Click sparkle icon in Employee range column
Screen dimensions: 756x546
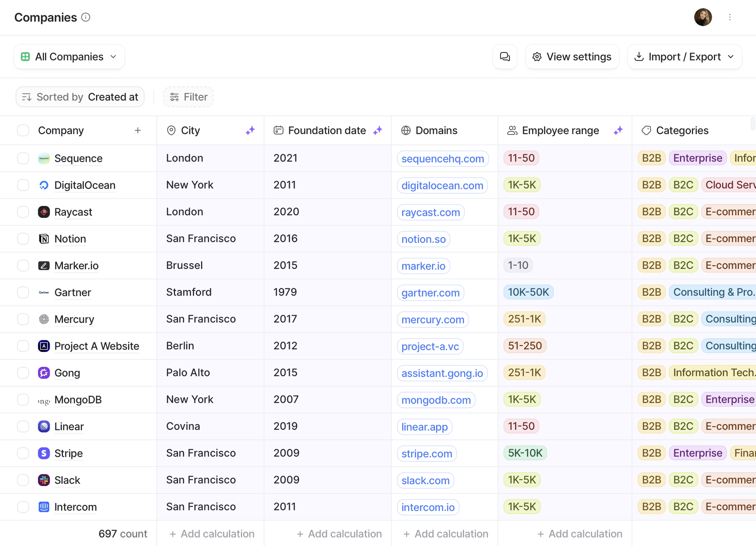click(x=618, y=130)
